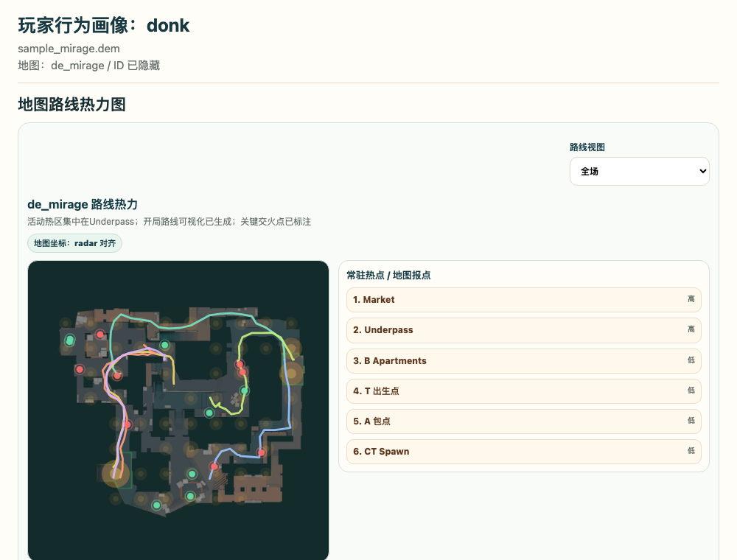Image resolution: width=737 pixels, height=560 pixels.
Task: Click the 低 level tag on CT Spawn row
Action: (x=691, y=451)
